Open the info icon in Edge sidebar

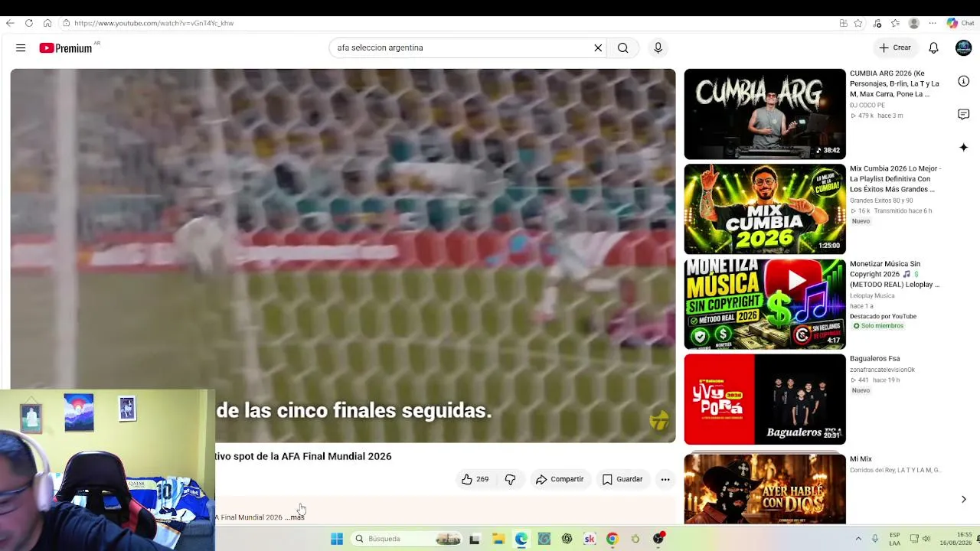point(964,81)
